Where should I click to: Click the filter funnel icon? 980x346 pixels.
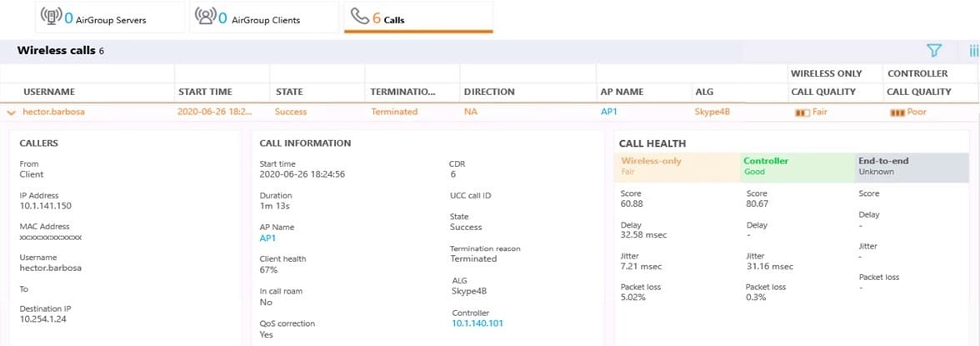pos(937,51)
